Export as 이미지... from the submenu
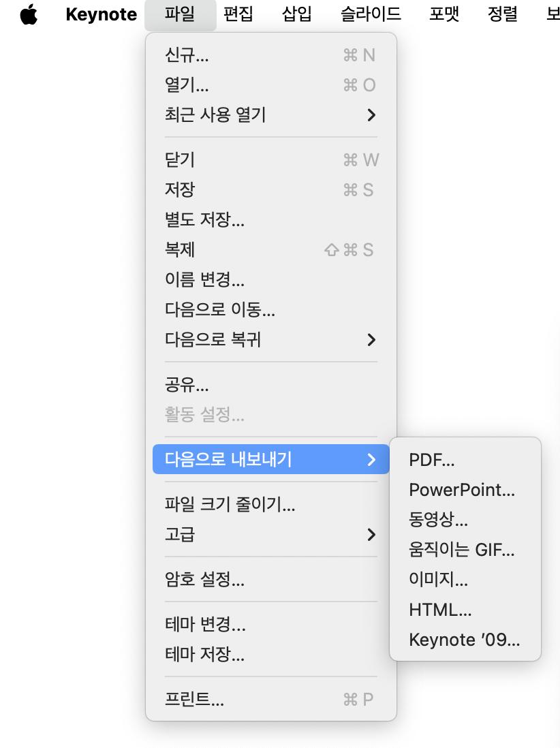Viewport: 560px width, 748px height. [465, 580]
